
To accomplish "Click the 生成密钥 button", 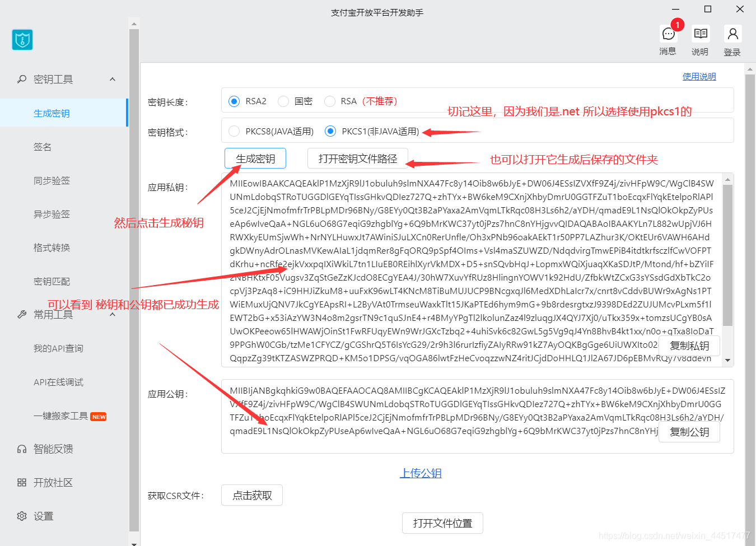I will [x=255, y=158].
